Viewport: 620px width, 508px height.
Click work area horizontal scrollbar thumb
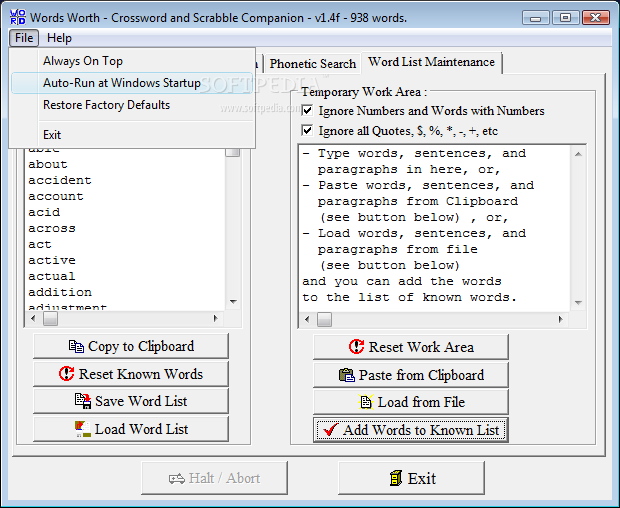(324, 319)
